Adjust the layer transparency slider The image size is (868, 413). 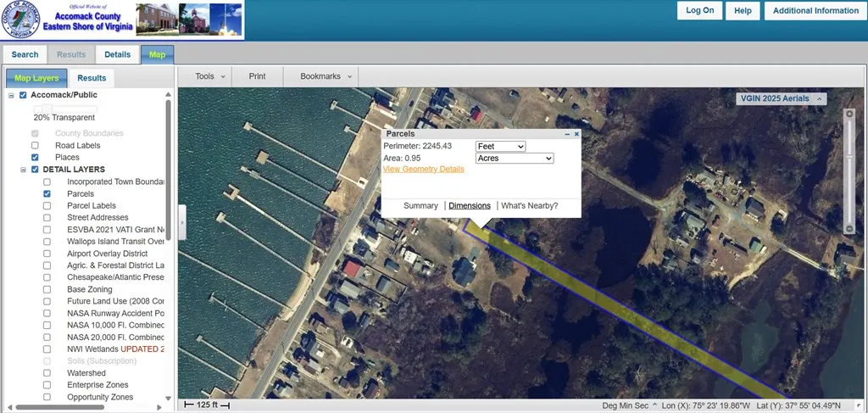click(47, 109)
